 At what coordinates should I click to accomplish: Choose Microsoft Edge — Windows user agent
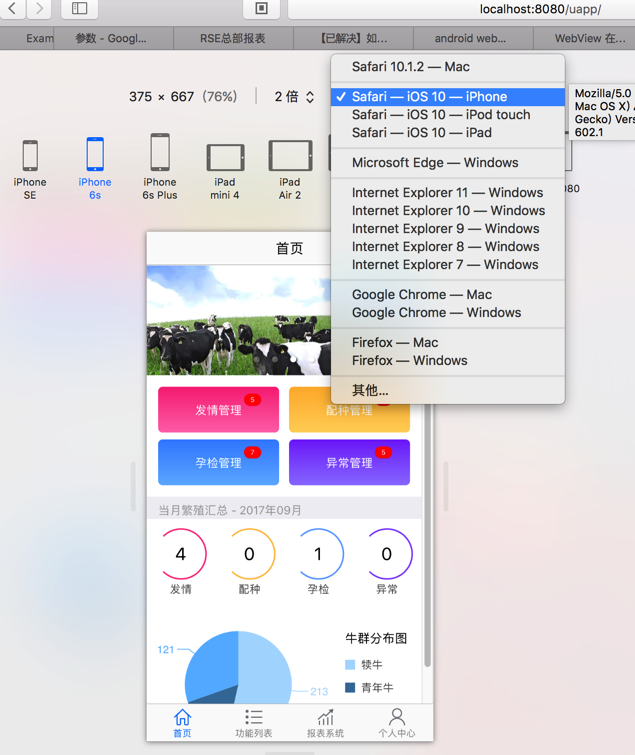[448, 163]
